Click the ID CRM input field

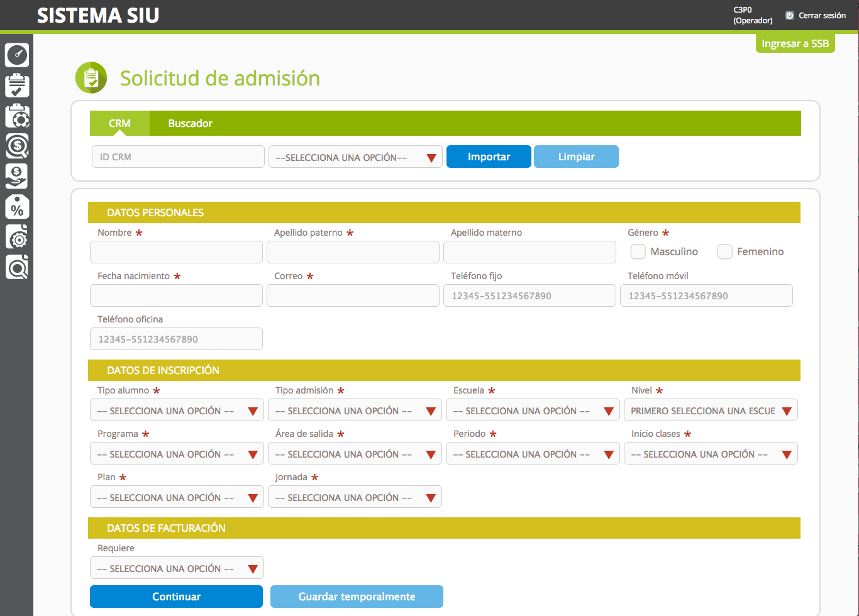tap(178, 157)
